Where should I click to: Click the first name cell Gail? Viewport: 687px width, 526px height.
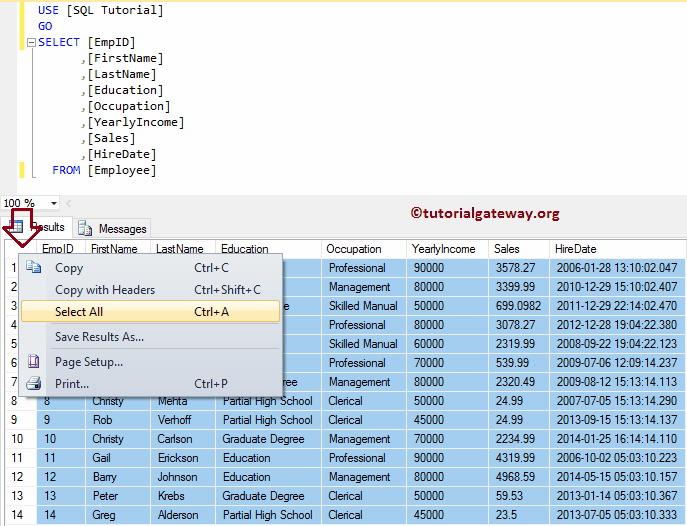tap(117, 458)
